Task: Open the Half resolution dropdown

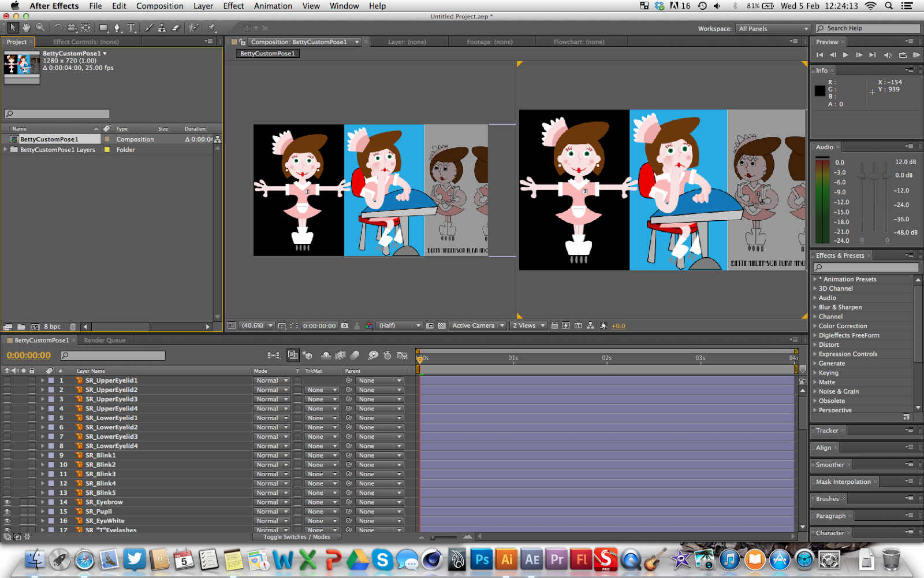Action: click(400, 325)
